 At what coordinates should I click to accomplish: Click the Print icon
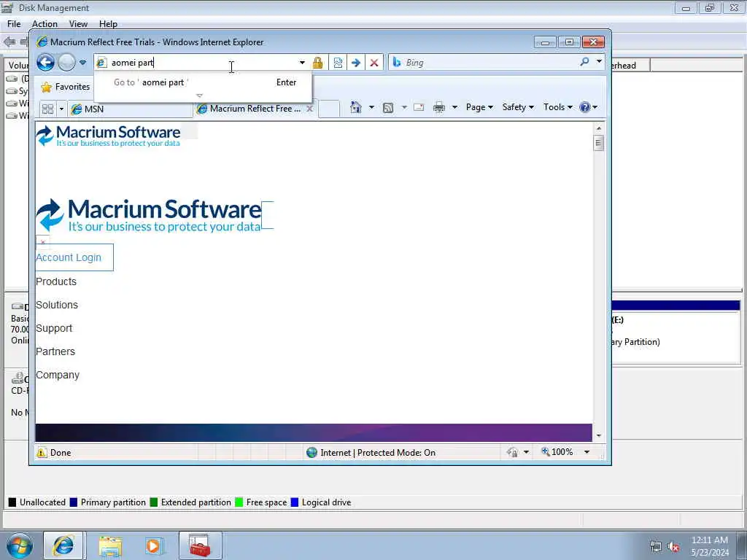tap(439, 107)
